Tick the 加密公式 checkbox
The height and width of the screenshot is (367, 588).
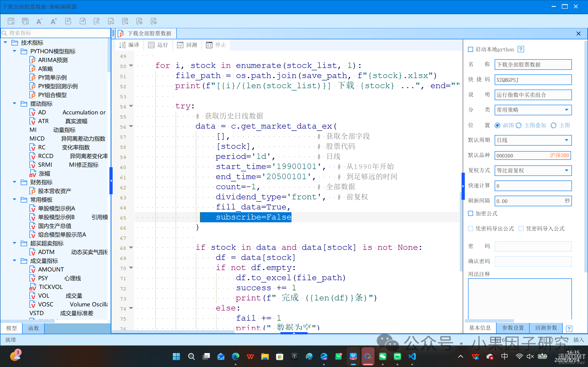471,213
